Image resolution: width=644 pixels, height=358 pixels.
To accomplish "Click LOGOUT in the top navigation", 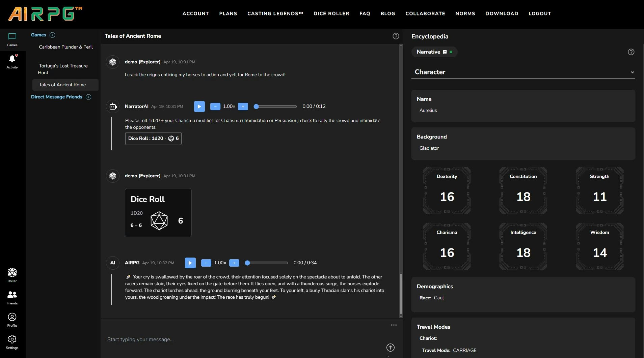I will (540, 13).
